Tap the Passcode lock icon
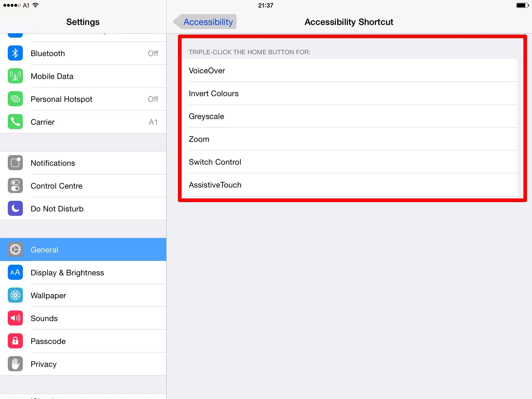 [x=15, y=341]
